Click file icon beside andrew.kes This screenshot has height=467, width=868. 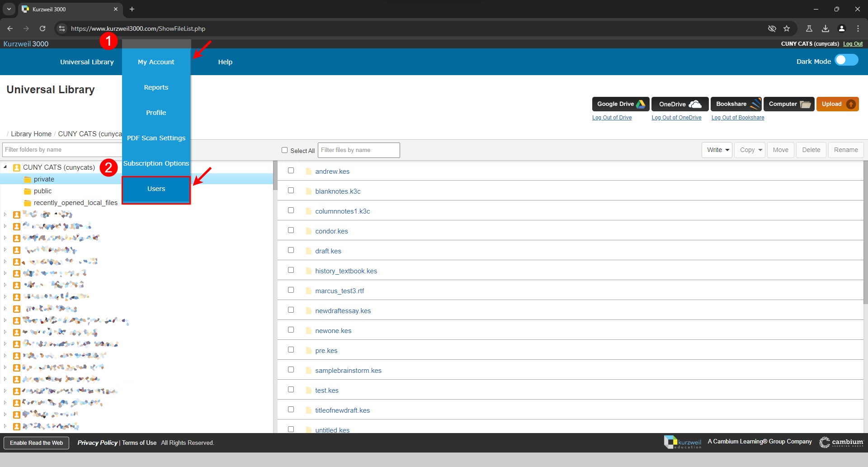click(309, 172)
